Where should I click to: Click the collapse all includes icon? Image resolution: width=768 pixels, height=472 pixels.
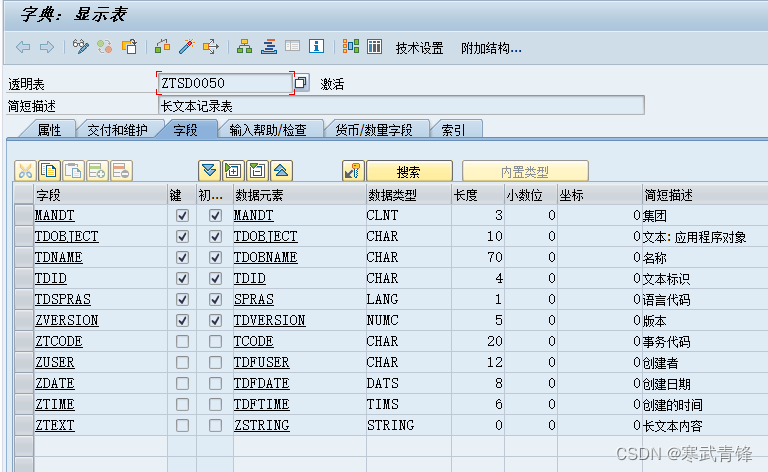pos(281,171)
